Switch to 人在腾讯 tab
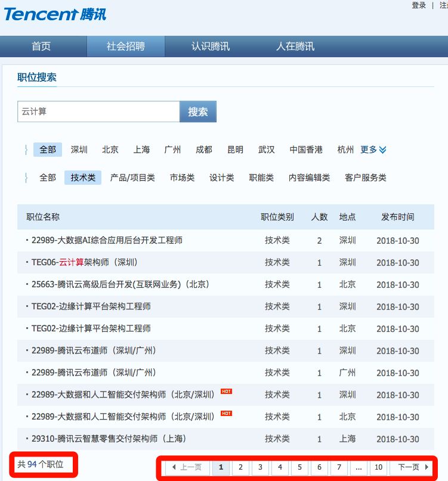 point(295,46)
